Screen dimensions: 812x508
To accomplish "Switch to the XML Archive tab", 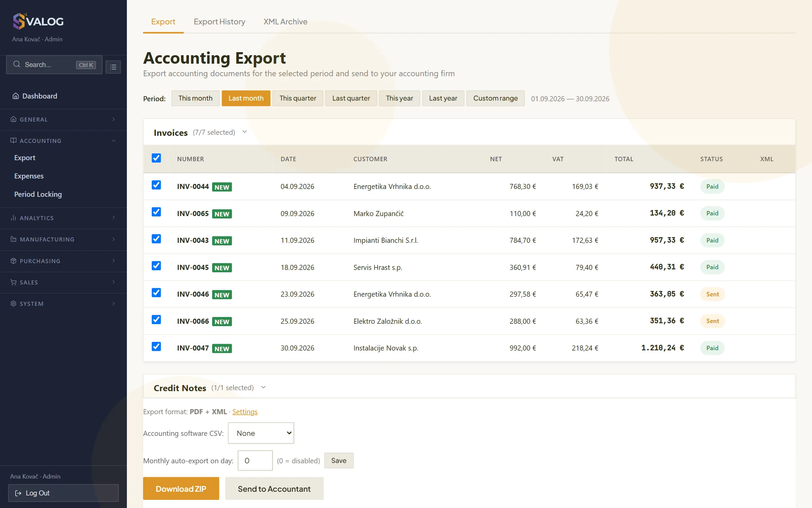I will coord(285,22).
